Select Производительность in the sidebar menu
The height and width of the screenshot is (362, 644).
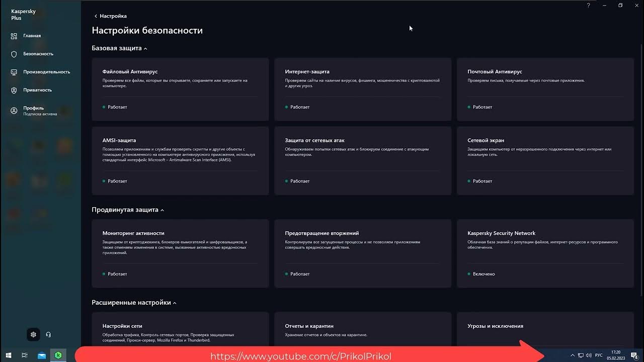tap(46, 72)
